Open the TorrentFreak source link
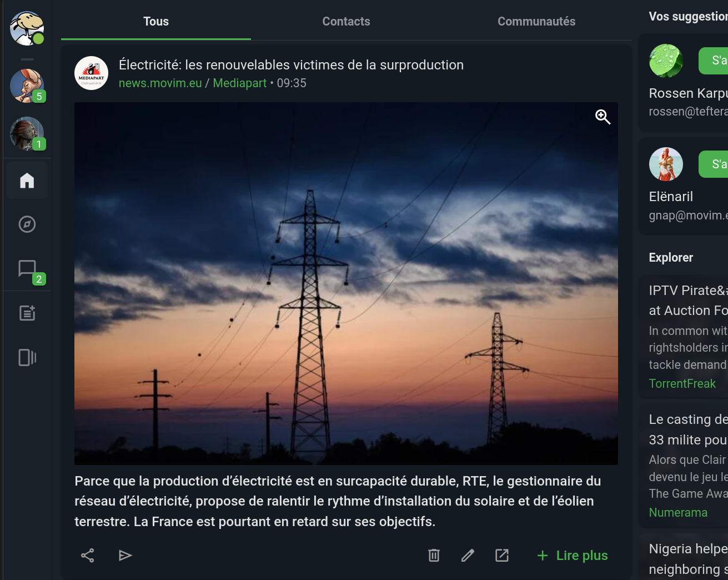Viewport: 728px width, 580px height. click(x=682, y=384)
